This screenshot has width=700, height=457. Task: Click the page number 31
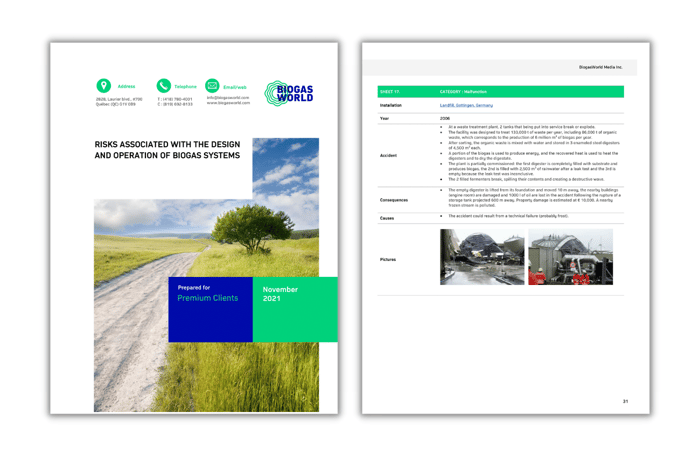(625, 401)
